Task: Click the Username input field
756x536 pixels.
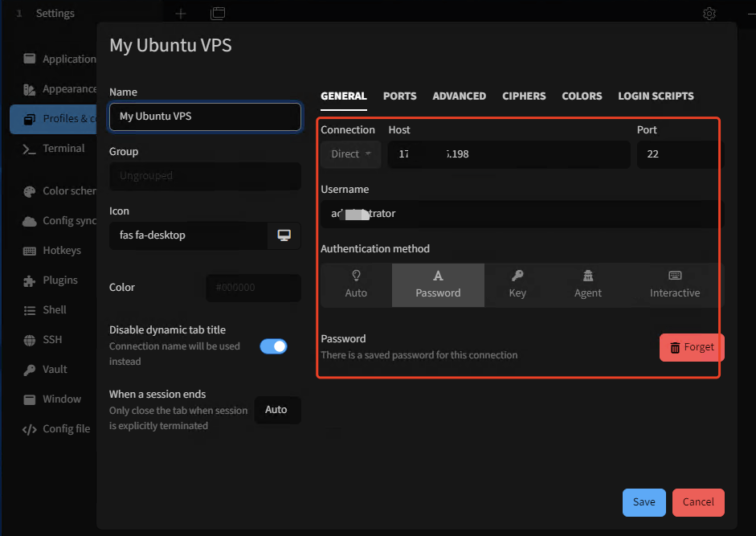Action: coord(522,214)
